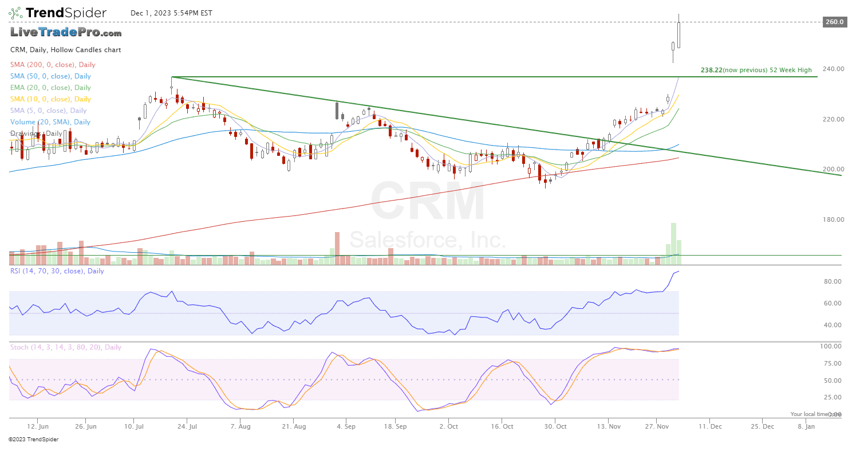Viewport: 868px width, 451px height.
Task: Click the 75.00 Stoch axis value
Action: click(x=833, y=363)
